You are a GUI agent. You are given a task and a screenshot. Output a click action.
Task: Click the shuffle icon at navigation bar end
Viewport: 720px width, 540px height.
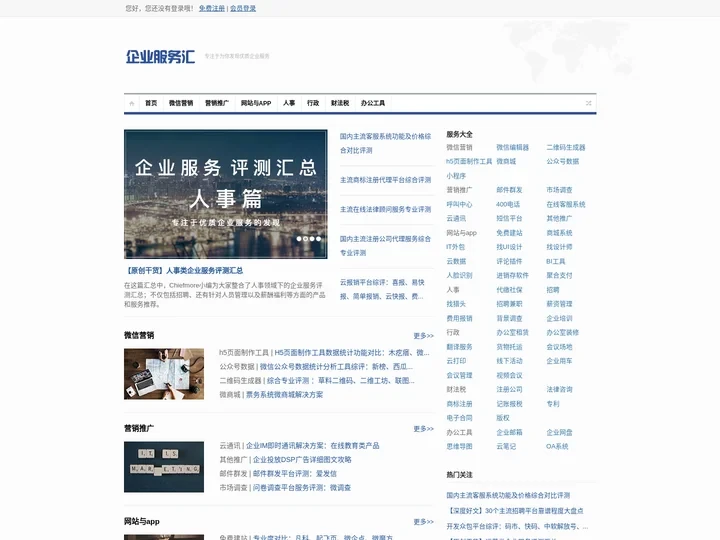coord(588,103)
